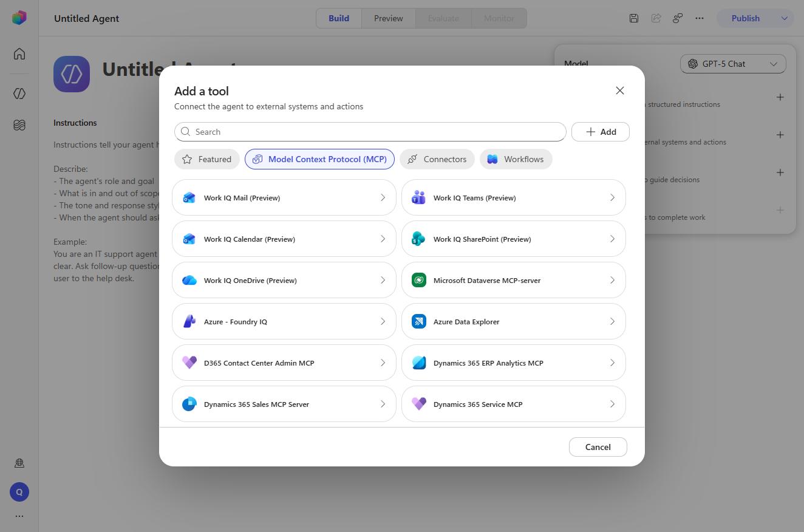Switch to the Connectors tab

click(x=437, y=159)
